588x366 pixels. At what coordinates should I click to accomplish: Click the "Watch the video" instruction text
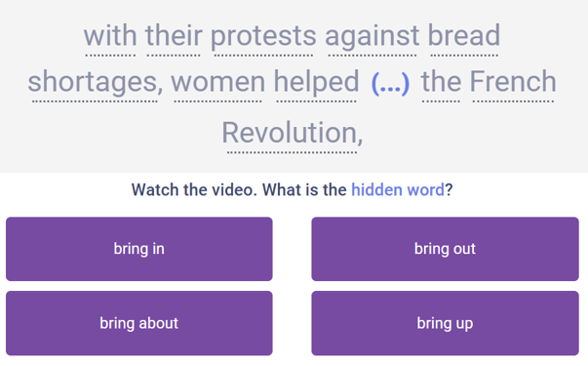point(194,190)
